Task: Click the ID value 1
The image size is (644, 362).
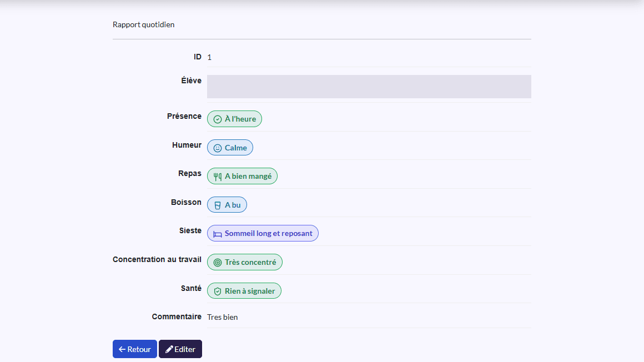Action: tap(209, 57)
